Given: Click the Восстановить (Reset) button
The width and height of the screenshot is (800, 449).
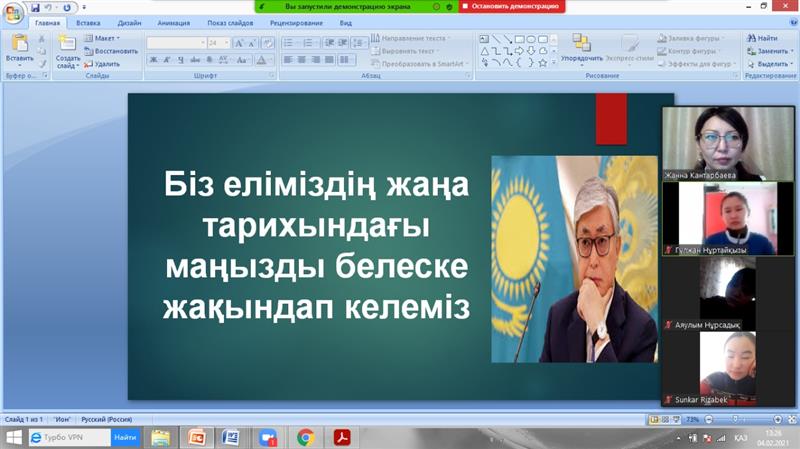Looking at the screenshot, I should [111, 51].
